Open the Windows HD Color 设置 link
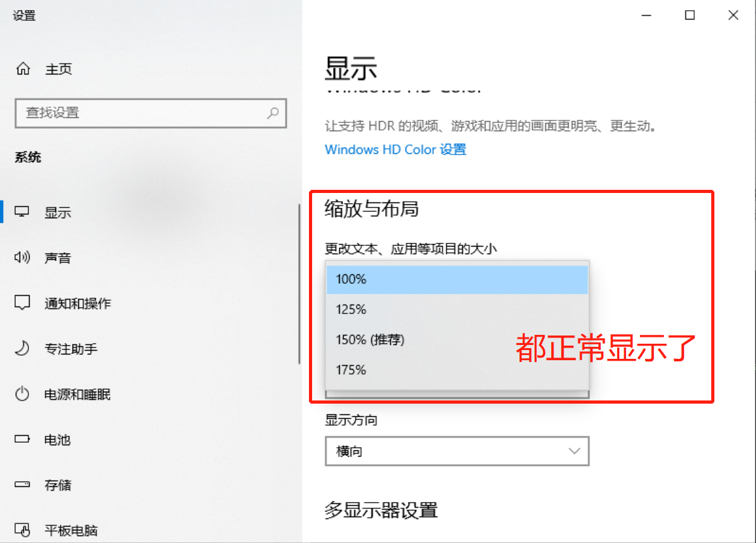The image size is (756, 543). (395, 149)
